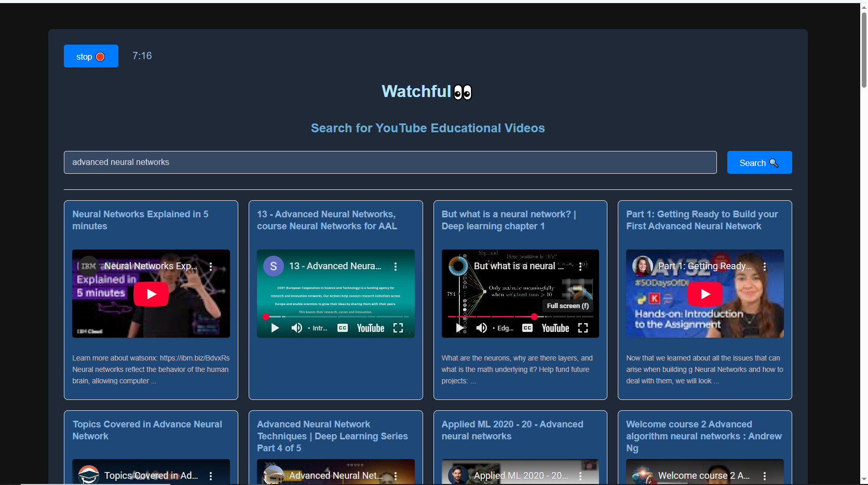
Task: Click the 'Learn more about watsonx' description text
Action: pyautogui.click(x=151, y=369)
